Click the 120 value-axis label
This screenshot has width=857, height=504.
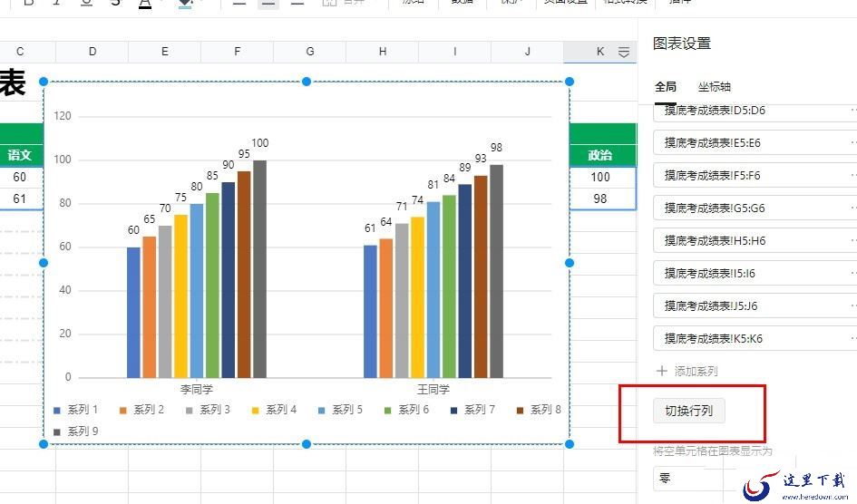(x=63, y=116)
